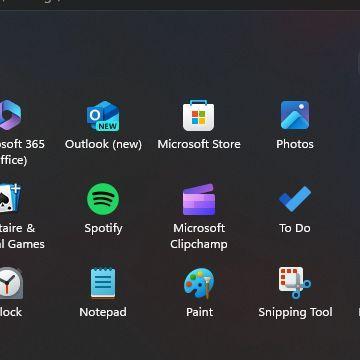This screenshot has height=360, width=360.
Task: Launch Solitaire & Casual Games icon
Action: point(10,198)
